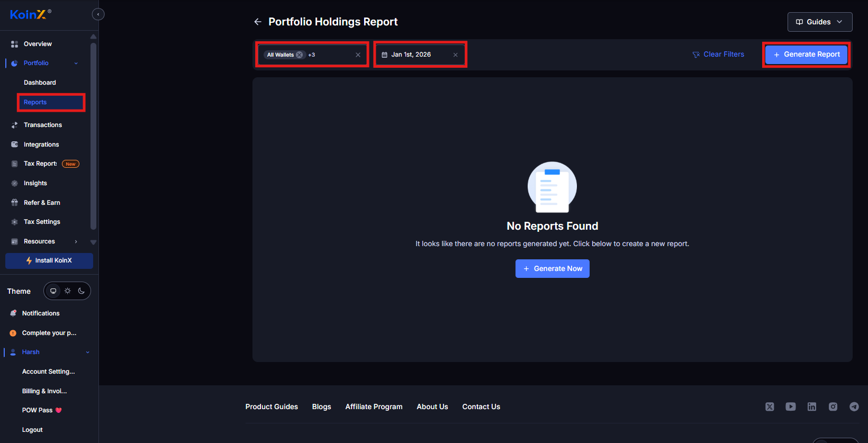868x443 pixels.
Task: Open the About Us link
Action: point(432,406)
